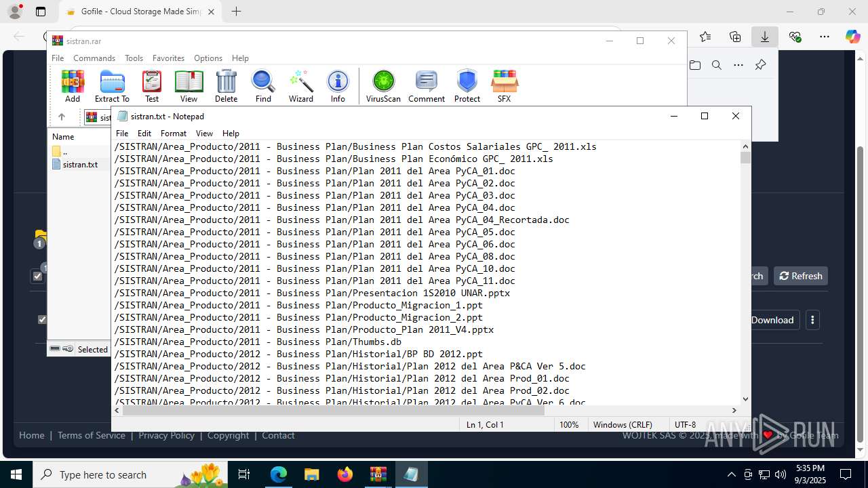This screenshot has height=488, width=868.
Task: Click the Notepad vertical scrollbar thumb
Action: pyautogui.click(x=746, y=157)
